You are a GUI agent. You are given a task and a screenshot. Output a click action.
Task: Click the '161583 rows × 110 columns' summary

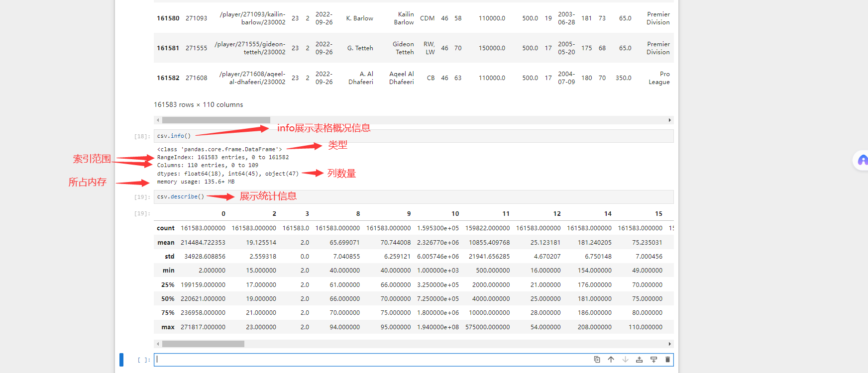199,104
